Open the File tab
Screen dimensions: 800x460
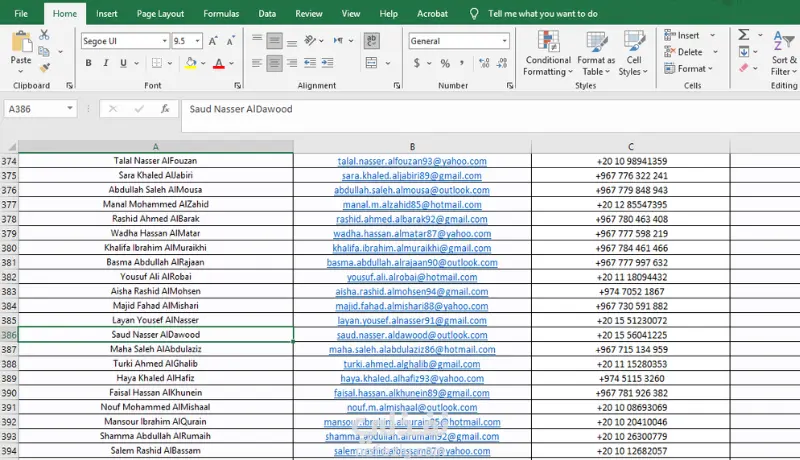tap(21, 14)
